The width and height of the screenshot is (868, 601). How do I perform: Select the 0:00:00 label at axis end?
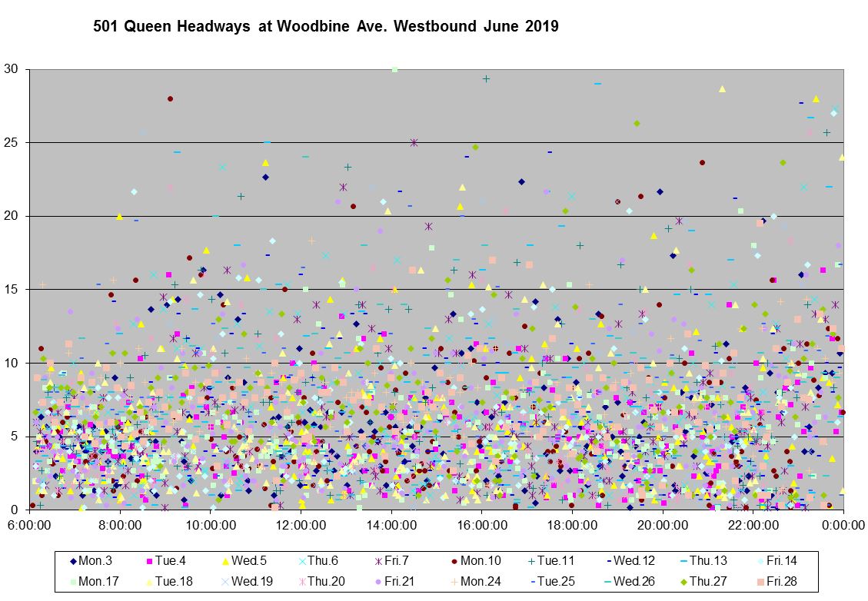pos(843,526)
